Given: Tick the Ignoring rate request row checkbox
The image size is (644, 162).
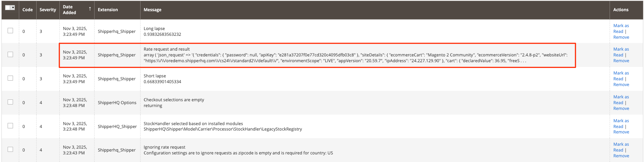Looking at the screenshot, I should [11, 149].
